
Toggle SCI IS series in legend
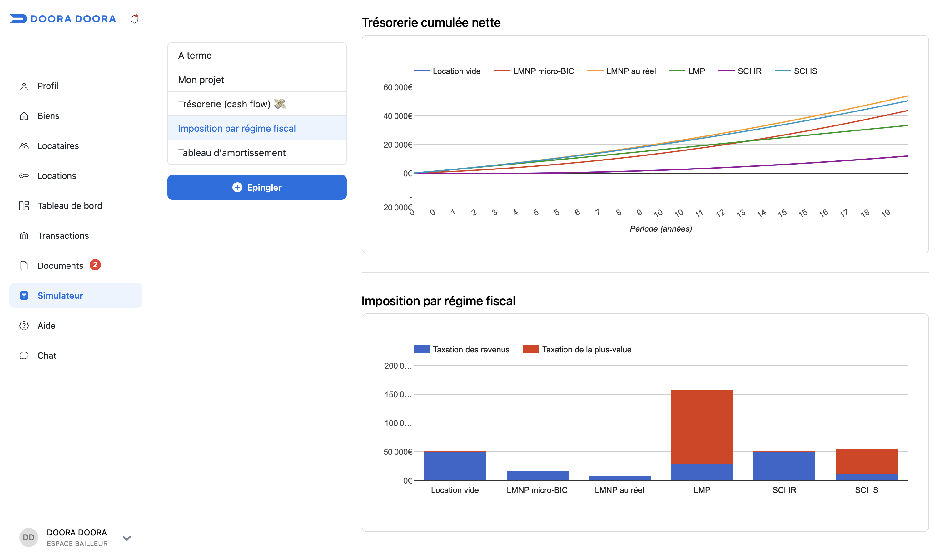coord(796,71)
